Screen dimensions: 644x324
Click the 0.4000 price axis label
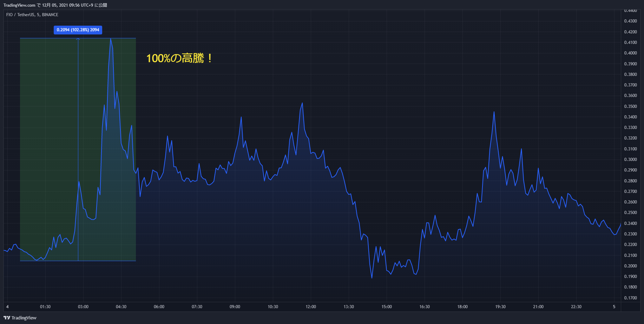[630, 53]
